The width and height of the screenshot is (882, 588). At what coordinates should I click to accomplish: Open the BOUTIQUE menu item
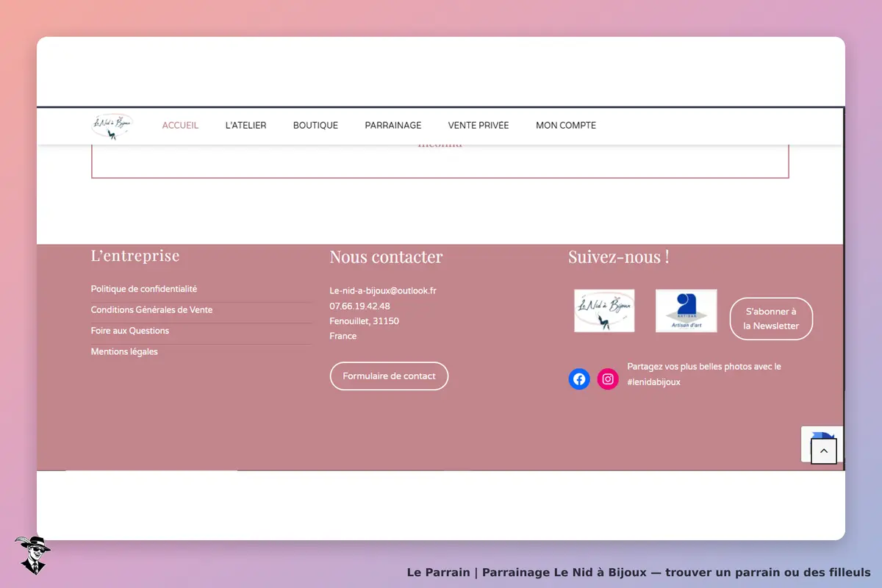[x=315, y=126]
